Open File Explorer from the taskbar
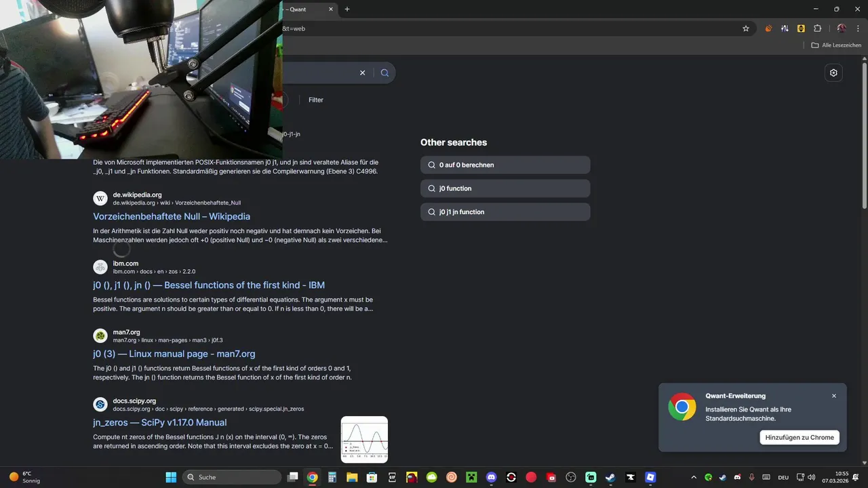 pos(352,477)
